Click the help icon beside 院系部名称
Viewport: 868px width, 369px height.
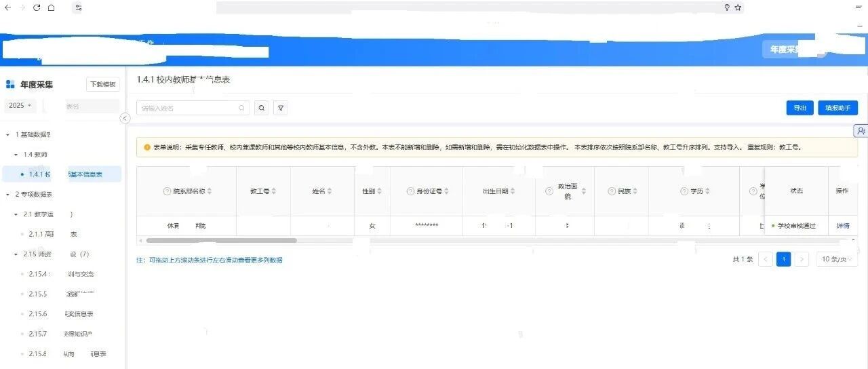[x=167, y=191]
